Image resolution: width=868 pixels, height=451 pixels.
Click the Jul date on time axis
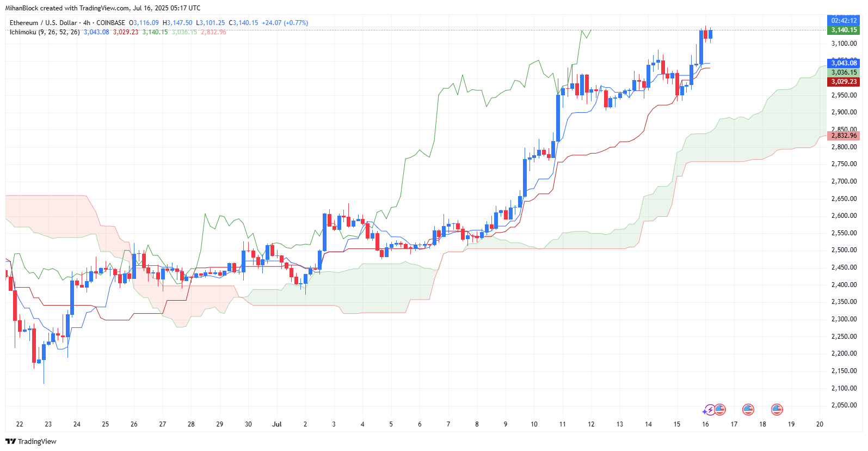(277, 424)
